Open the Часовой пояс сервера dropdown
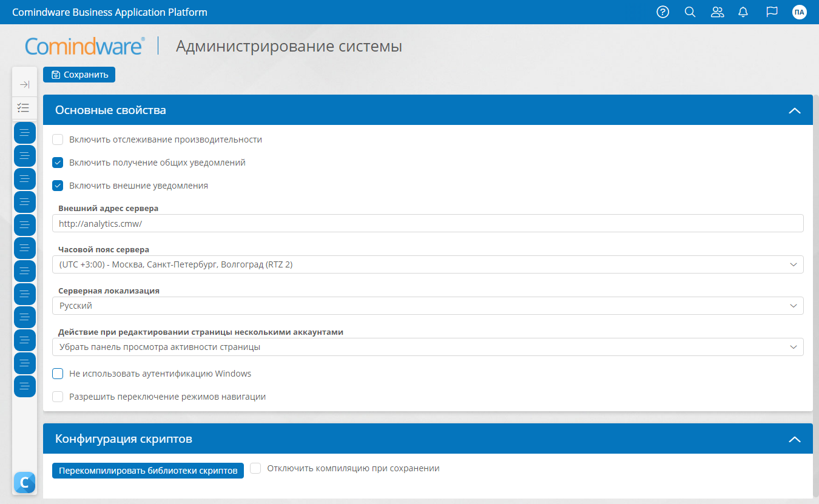 click(428, 264)
